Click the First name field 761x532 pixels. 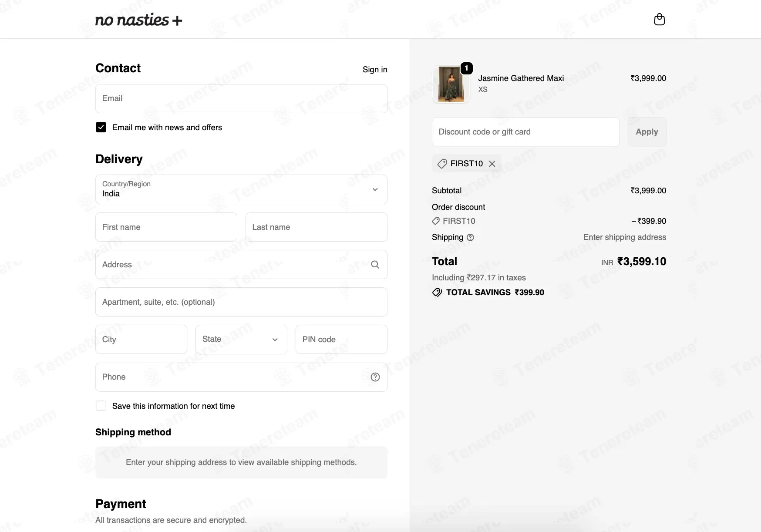click(166, 227)
